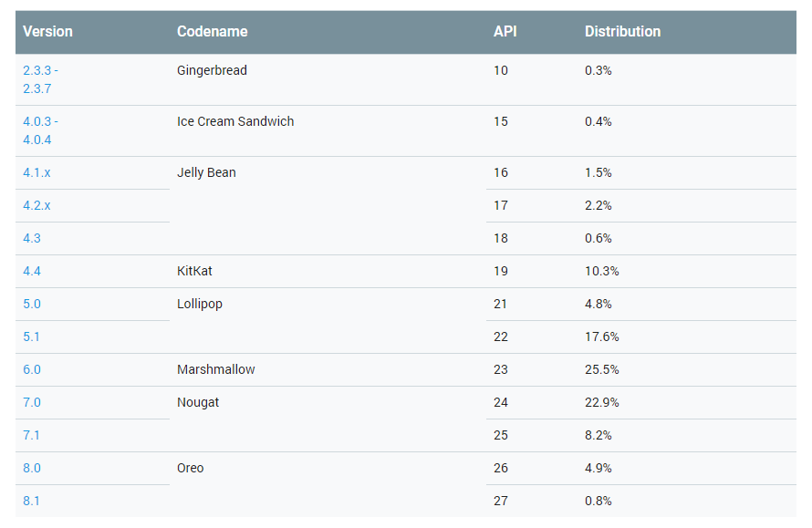
Task: Click the 25.5% distribution value
Action: click(x=601, y=369)
